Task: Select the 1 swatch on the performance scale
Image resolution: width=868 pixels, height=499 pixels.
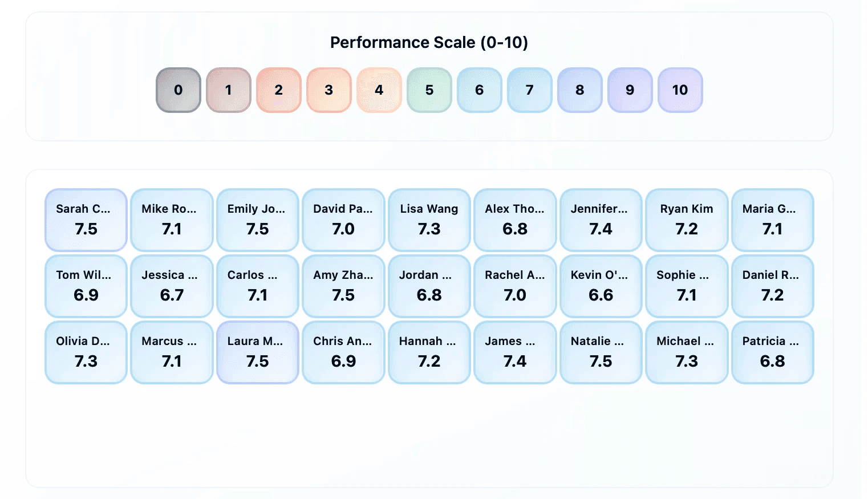Action: (228, 90)
